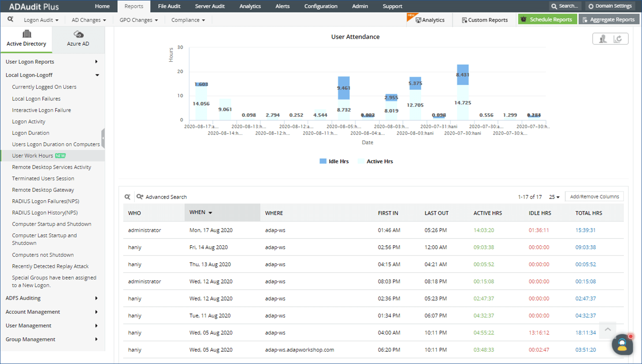Expand the User Logon Reports section
This screenshot has height=364, width=642.
(30, 62)
